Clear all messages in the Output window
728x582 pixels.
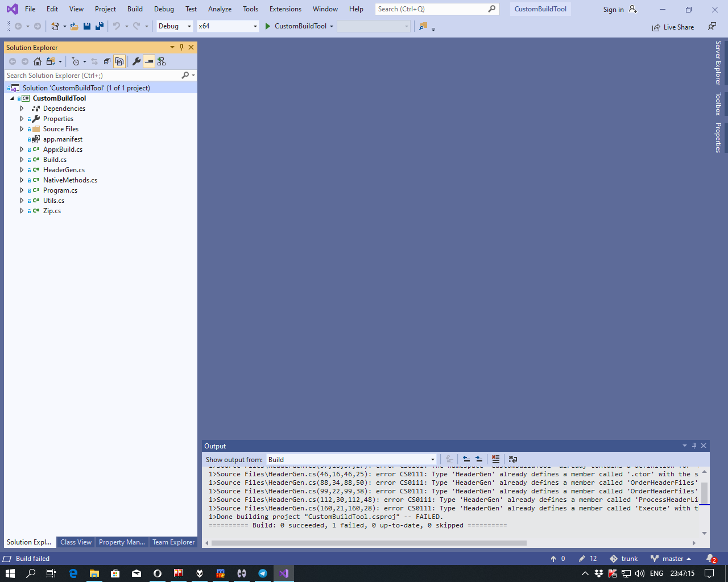click(495, 459)
